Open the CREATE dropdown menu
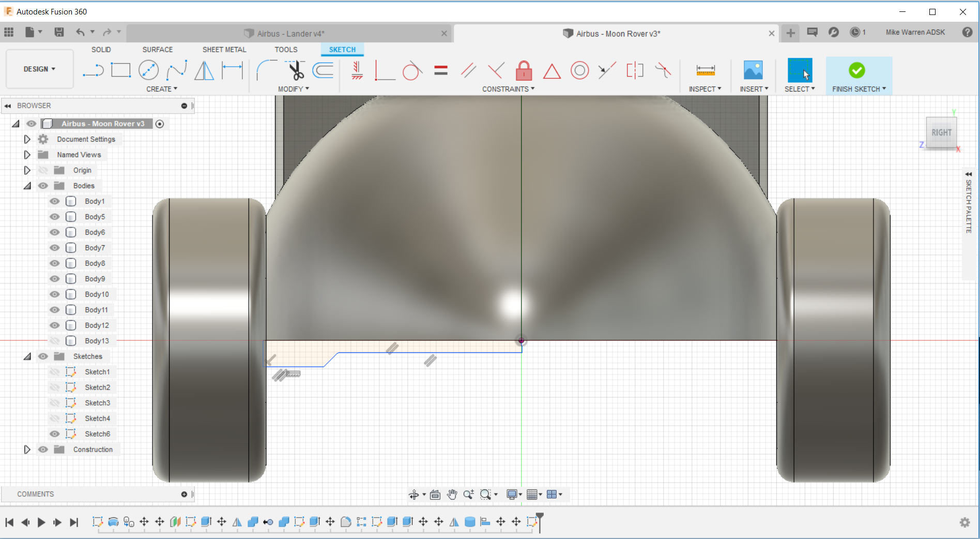This screenshot has width=980, height=539. click(x=162, y=89)
